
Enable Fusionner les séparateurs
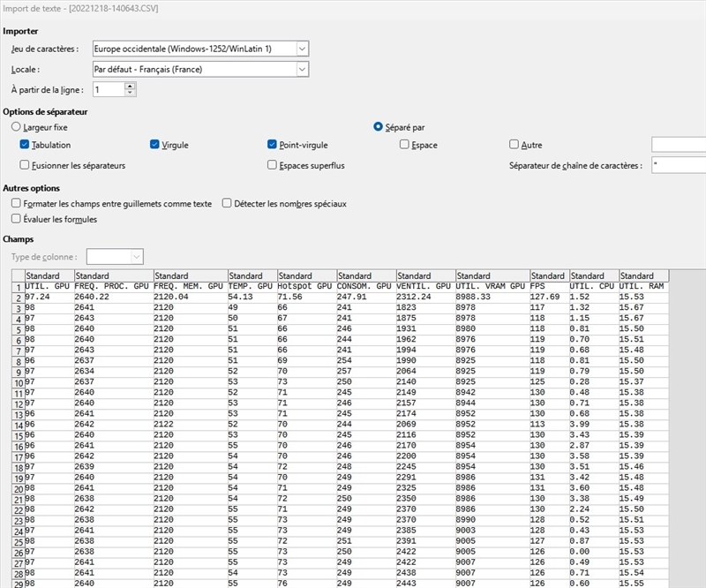pos(25,165)
